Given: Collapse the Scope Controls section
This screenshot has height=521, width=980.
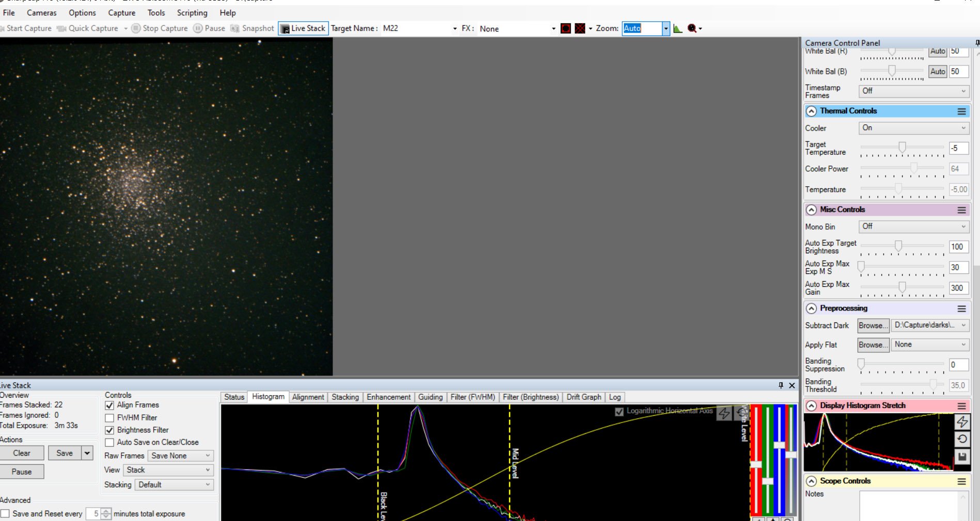Looking at the screenshot, I should (812, 481).
